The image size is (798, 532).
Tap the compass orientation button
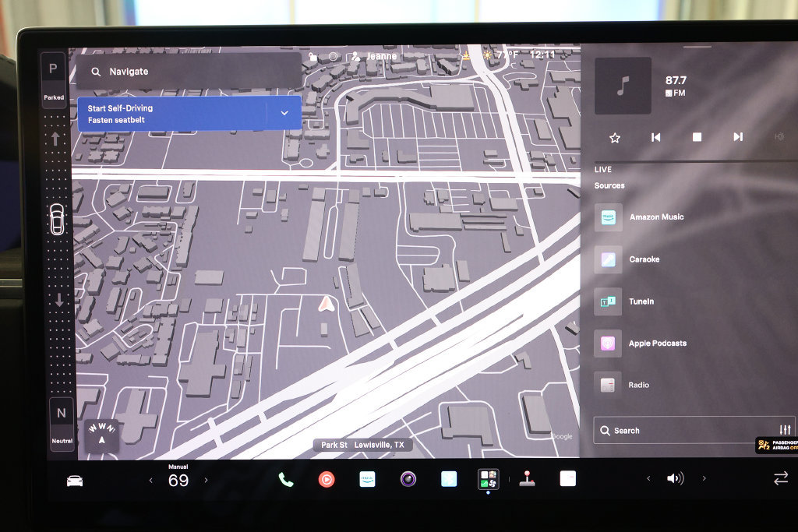pos(102,435)
